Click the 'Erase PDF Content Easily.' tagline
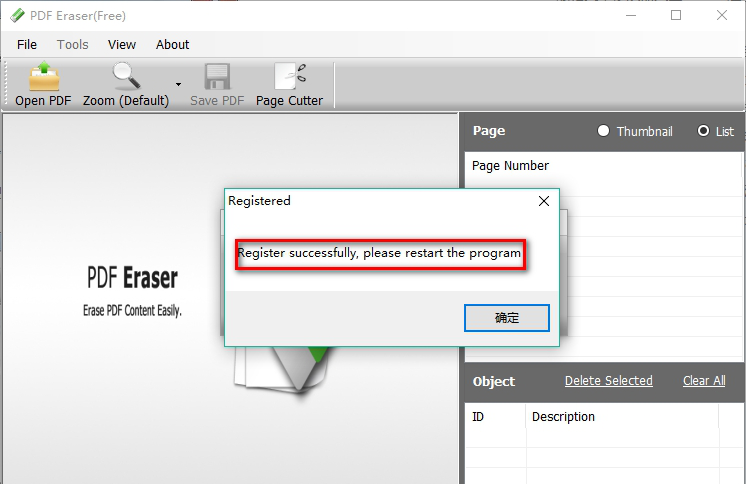746x503 pixels. click(x=132, y=311)
